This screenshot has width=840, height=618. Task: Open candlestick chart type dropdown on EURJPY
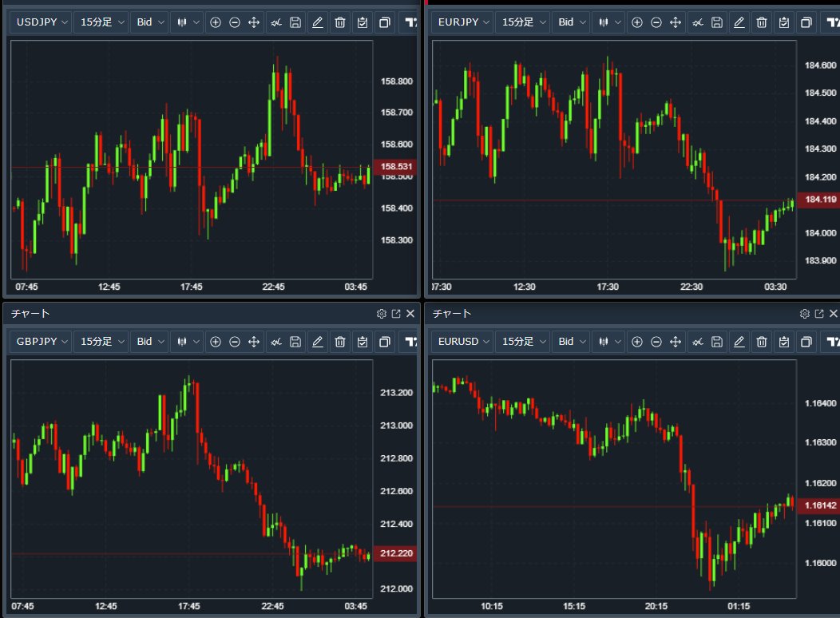pos(609,22)
